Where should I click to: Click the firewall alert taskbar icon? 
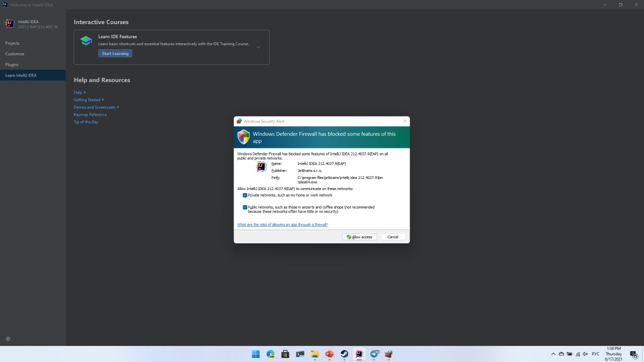pos(389,354)
